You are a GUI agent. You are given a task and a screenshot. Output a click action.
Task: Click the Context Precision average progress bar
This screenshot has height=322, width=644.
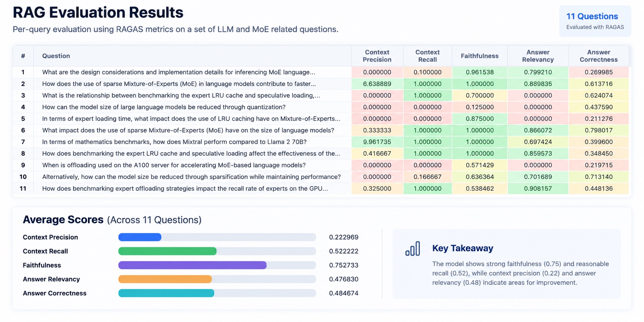[x=217, y=237]
